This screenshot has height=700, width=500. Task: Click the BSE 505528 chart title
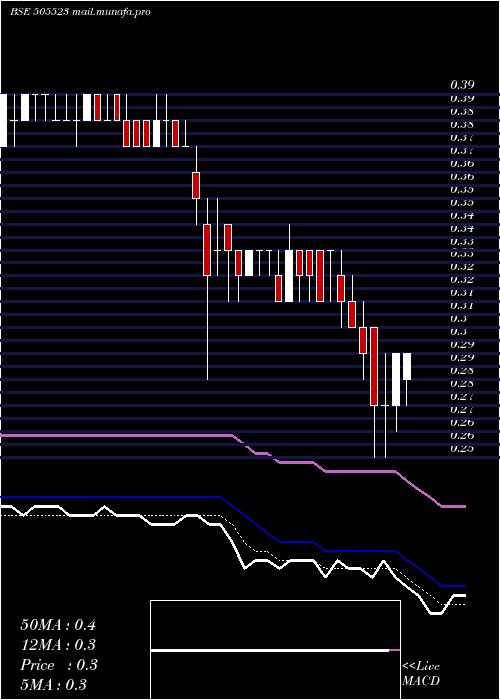pos(80,12)
